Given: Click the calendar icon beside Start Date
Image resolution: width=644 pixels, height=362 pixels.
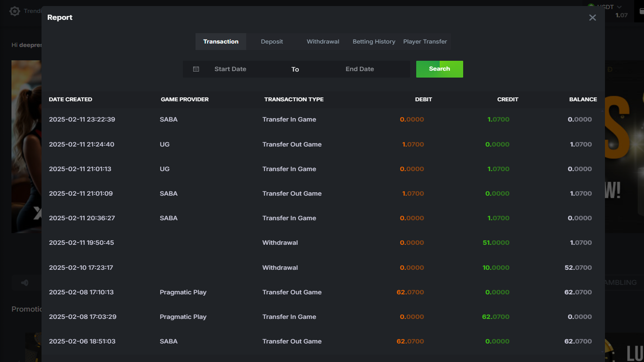Looking at the screenshot, I should 196,69.
